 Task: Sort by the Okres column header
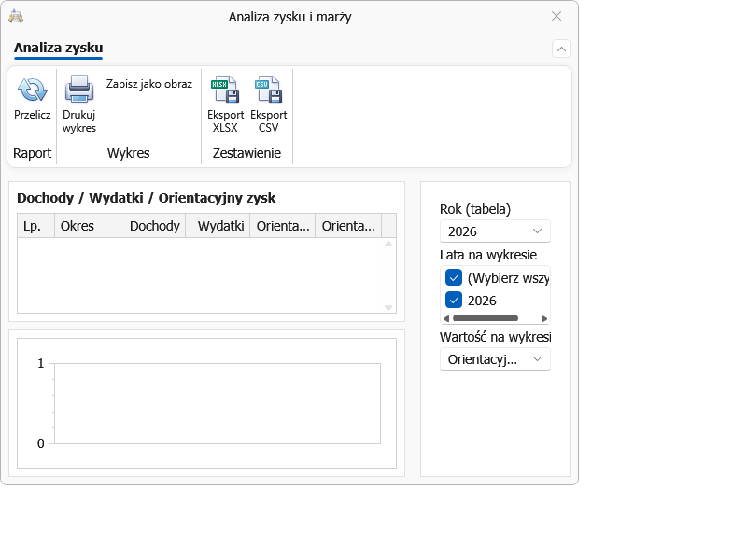(87, 226)
